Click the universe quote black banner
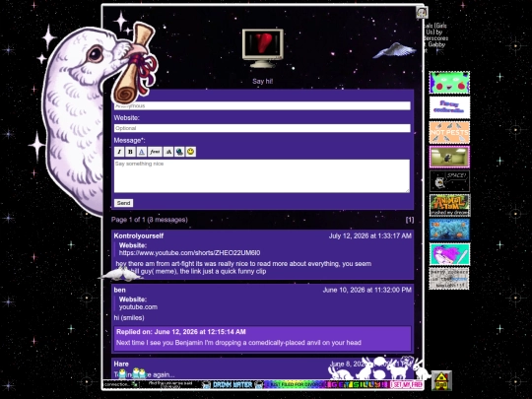 [x=170, y=385]
